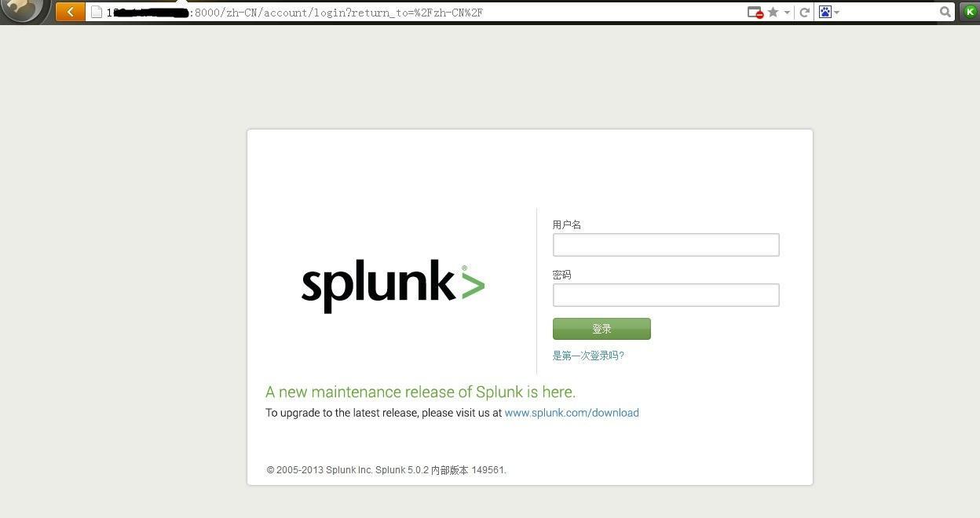Click the Splunk logo
The height and width of the screenshot is (518, 980).
pyautogui.click(x=393, y=288)
